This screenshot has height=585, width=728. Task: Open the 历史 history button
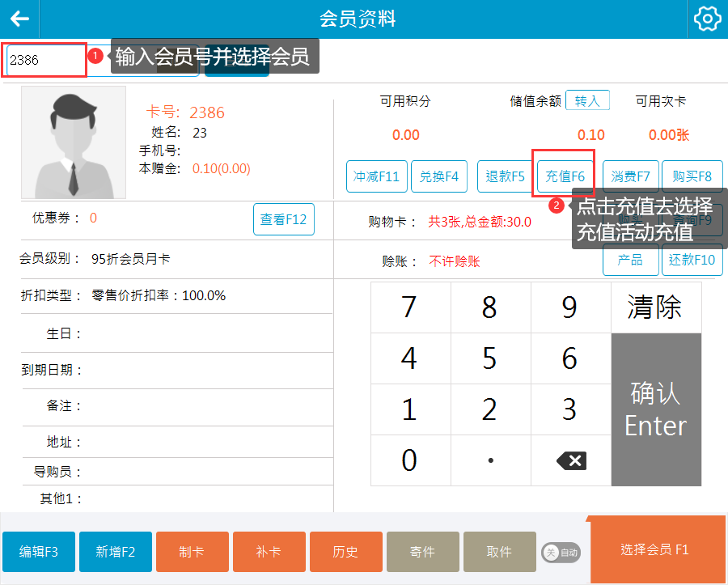(345, 552)
